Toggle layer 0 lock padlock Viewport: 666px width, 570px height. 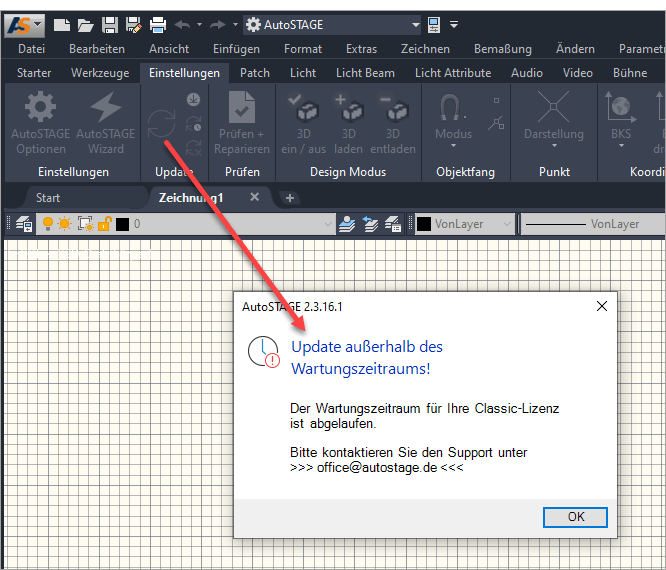point(104,224)
